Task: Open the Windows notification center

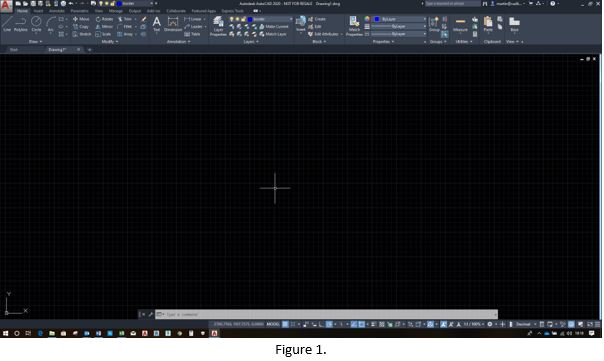Action: [591, 333]
